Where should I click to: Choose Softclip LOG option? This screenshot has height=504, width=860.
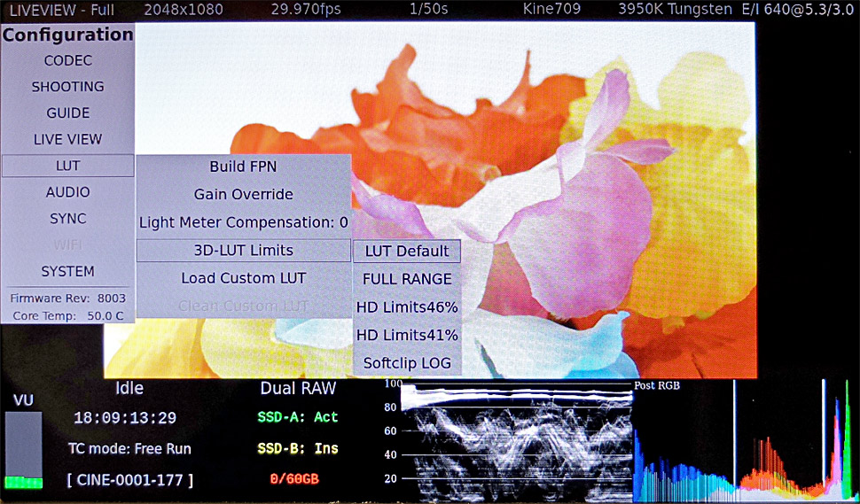[407, 363]
